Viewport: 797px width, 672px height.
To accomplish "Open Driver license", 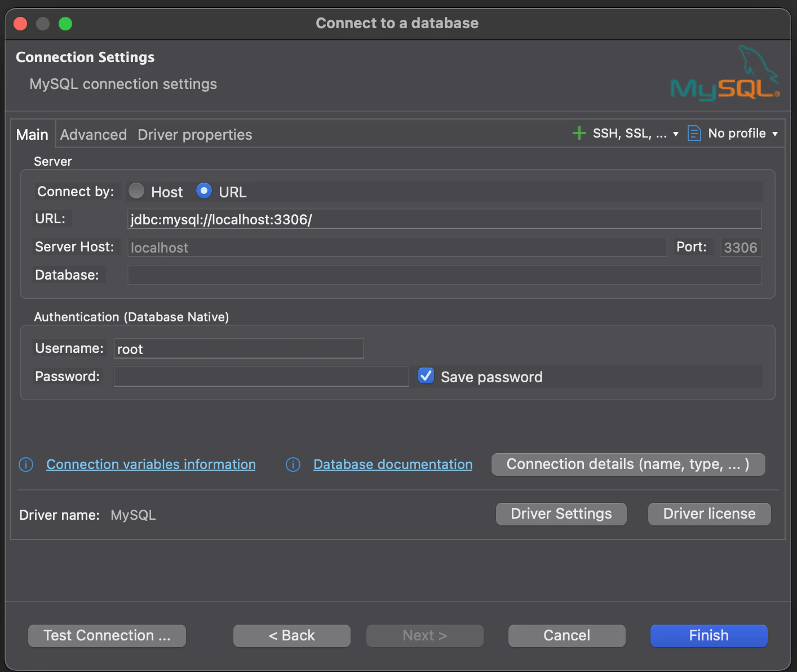I will (x=710, y=514).
